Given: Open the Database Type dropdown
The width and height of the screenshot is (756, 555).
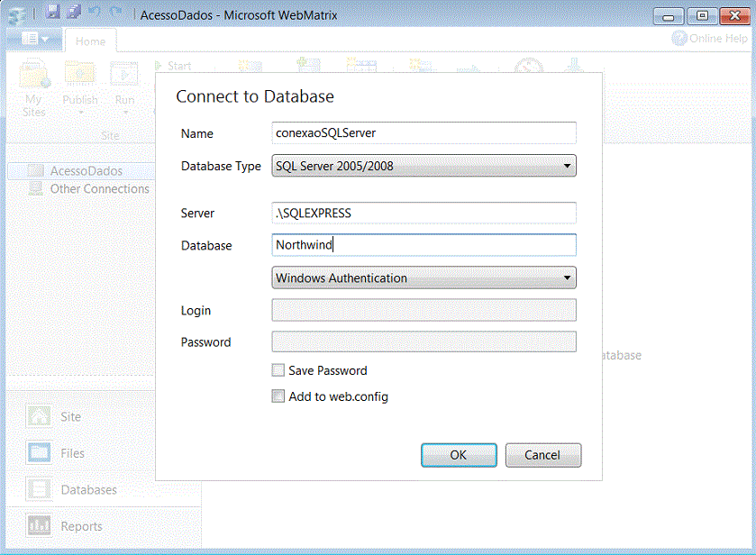Looking at the screenshot, I should point(424,166).
